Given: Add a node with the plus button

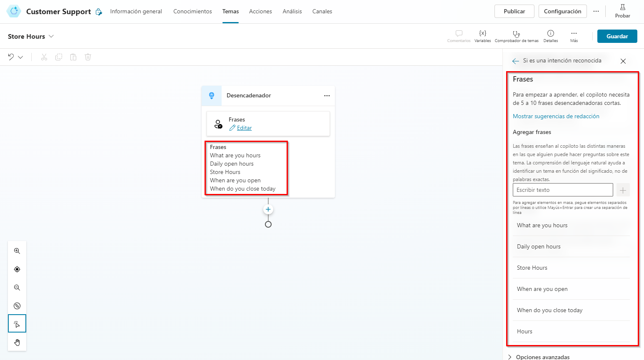Looking at the screenshot, I should [x=268, y=209].
